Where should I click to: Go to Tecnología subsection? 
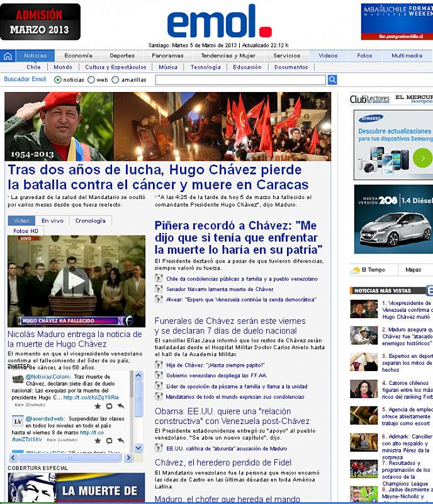point(206,67)
